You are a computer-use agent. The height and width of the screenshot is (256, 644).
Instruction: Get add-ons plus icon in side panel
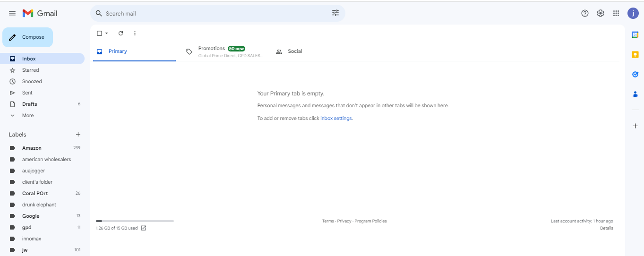tap(635, 126)
